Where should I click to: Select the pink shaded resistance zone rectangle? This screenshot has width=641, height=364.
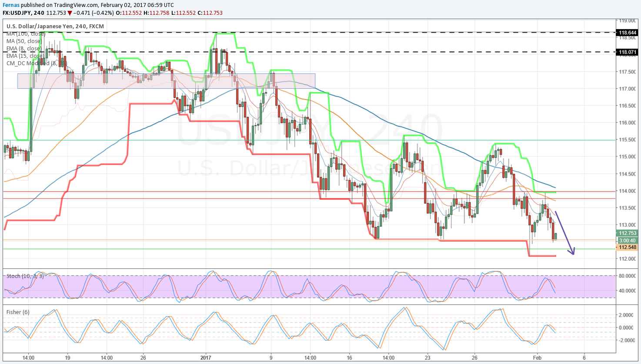pos(166,81)
